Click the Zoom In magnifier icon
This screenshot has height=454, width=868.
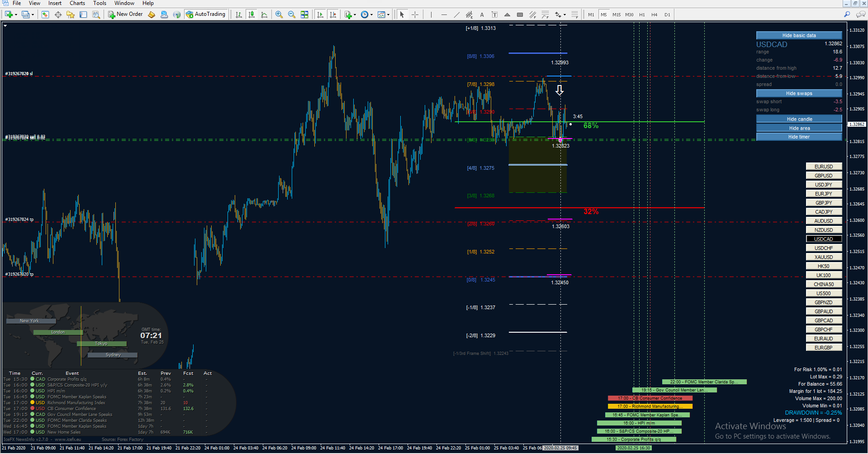[279, 14]
